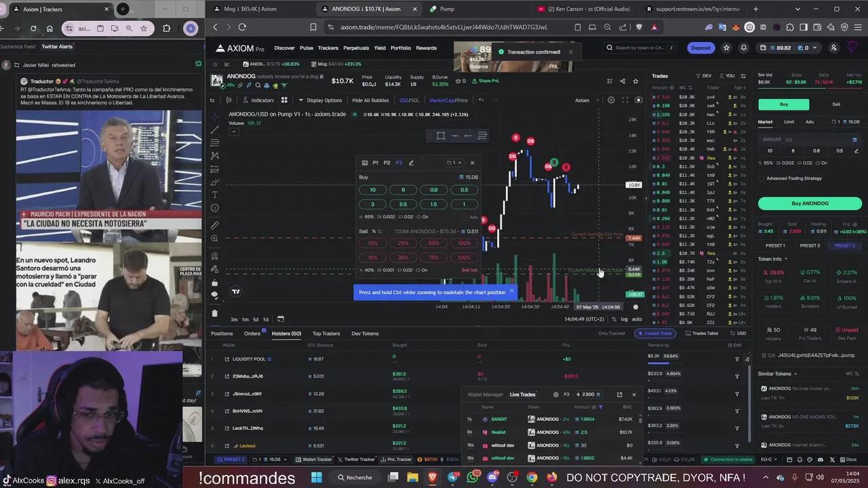Open the Axiom chart-source dropdown
Image resolution: width=868 pixels, height=488 pixels.
(587, 100)
